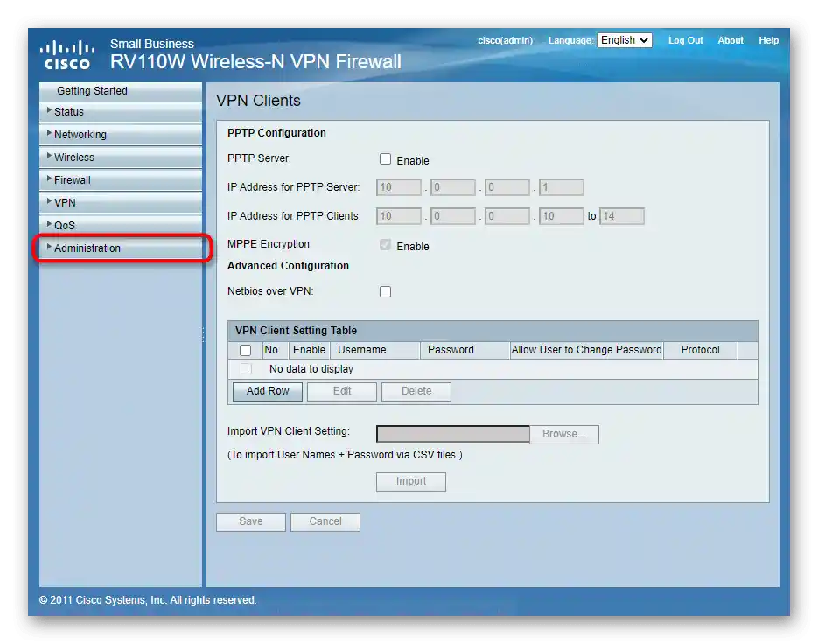Viewport: 818px width, 644px height.
Task: Select the VPN menu item
Action: point(121,202)
